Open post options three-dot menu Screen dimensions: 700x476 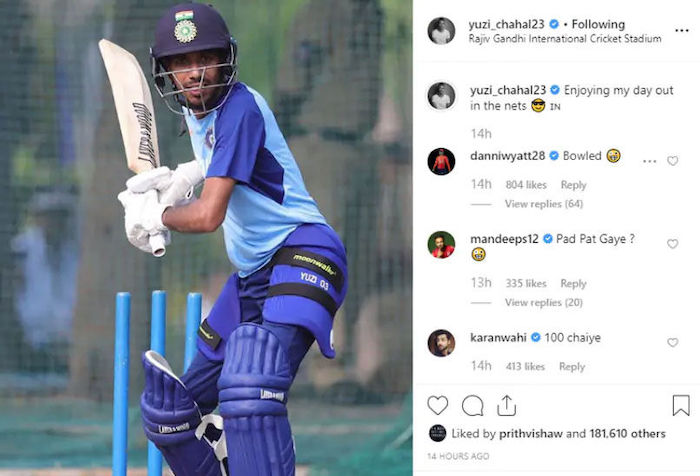[x=682, y=30]
